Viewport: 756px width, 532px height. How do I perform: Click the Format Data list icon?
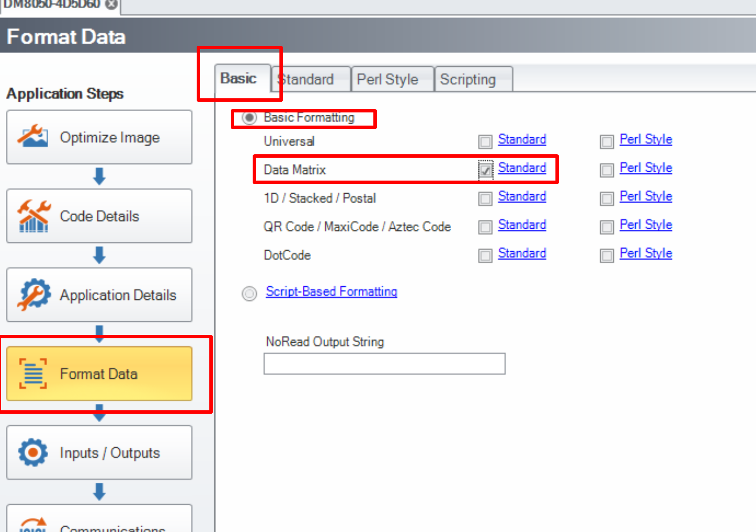(33, 374)
